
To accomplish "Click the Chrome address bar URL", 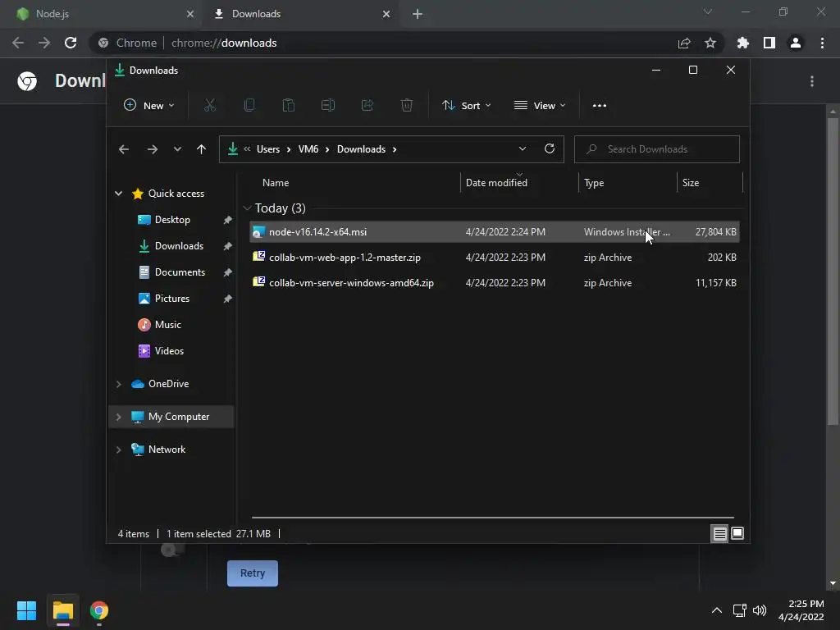I will point(224,43).
